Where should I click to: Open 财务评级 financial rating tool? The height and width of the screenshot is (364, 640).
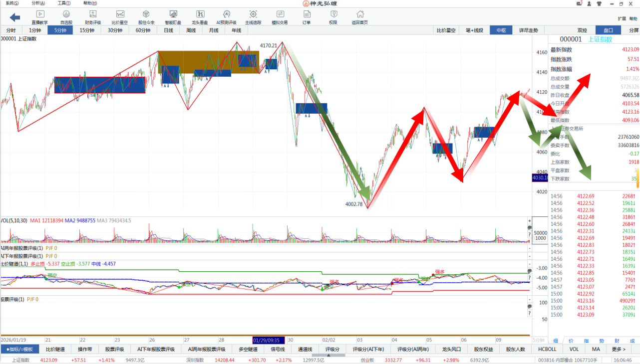click(93, 17)
